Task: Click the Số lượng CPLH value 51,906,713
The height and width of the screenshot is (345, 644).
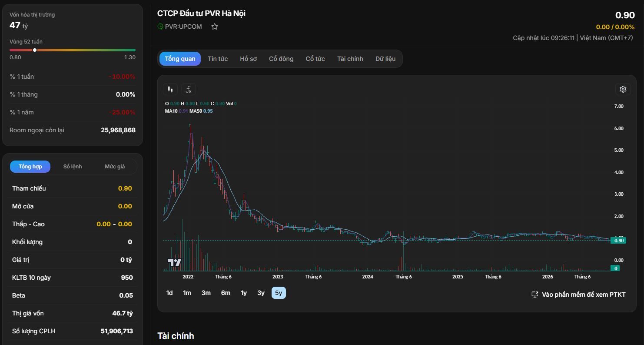Action: pyautogui.click(x=117, y=331)
